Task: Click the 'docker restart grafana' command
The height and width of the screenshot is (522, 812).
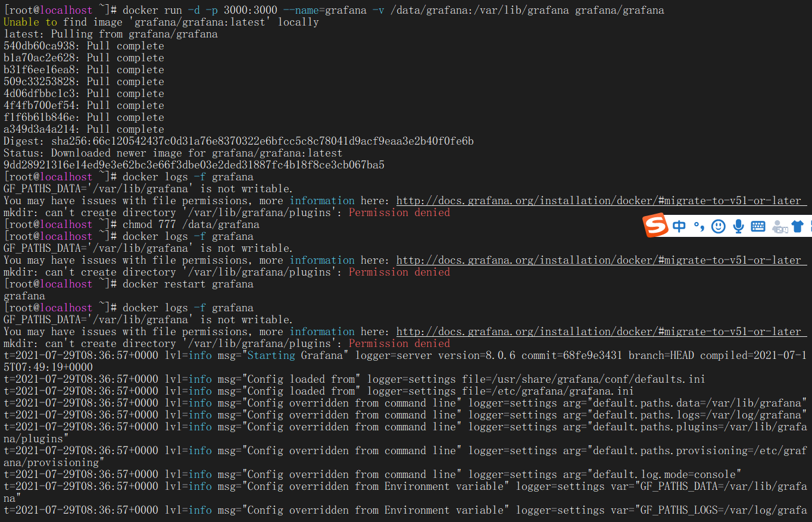Action: click(x=188, y=284)
